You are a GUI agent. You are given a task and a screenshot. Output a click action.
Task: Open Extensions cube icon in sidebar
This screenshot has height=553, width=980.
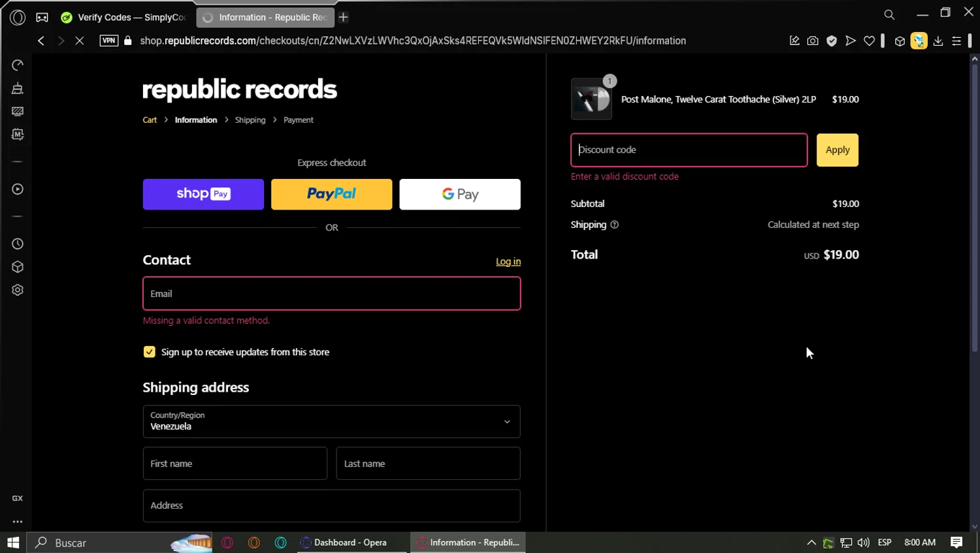point(18,267)
